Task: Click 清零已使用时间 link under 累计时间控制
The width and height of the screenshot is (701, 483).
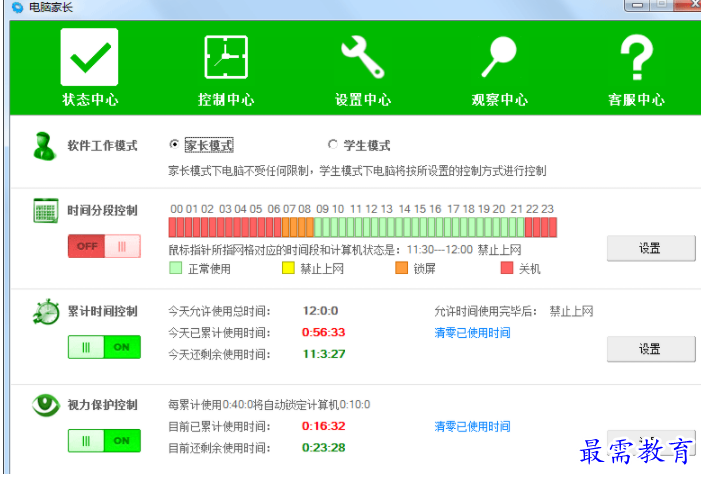Action: 472,333
